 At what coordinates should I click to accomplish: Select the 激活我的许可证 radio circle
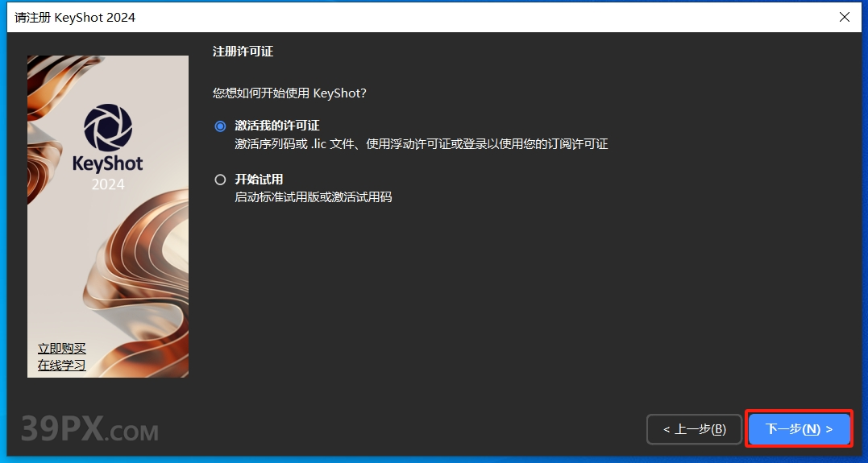tap(220, 126)
